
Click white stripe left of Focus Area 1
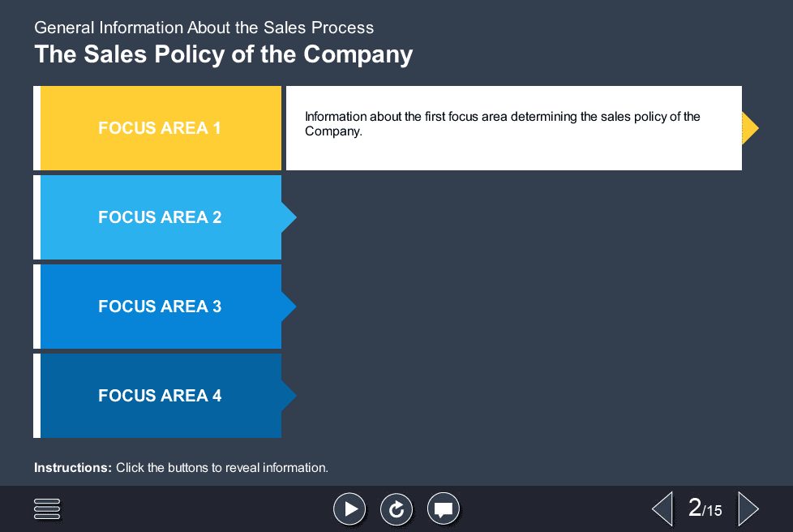(x=36, y=128)
